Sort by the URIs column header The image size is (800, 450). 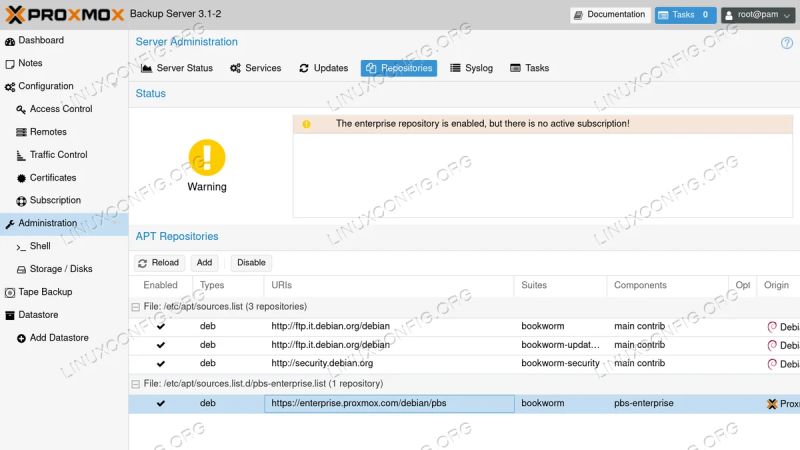(x=389, y=286)
